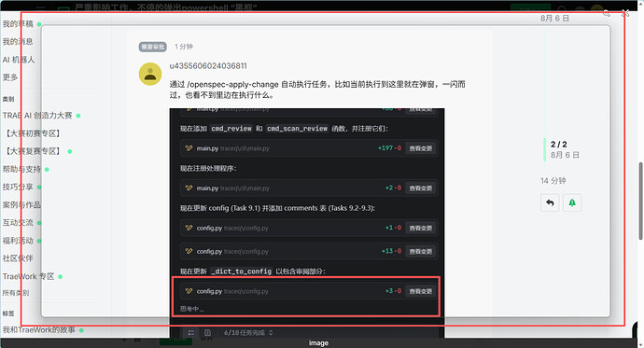Click the edit icon of config.py +1 row
Image resolution: width=644 pixels, height=348 pixels.
click(x=189, y=228)
